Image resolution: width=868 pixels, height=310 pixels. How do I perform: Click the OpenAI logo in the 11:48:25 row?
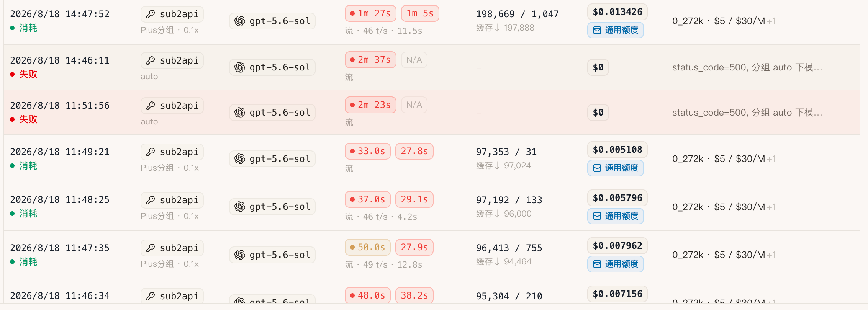[x=240, y=207]
